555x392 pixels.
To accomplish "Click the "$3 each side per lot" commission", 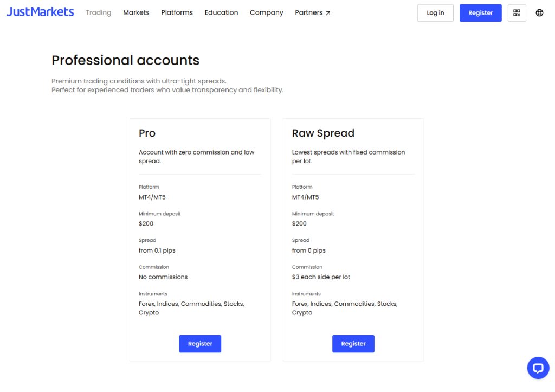I will pos(321,277).
